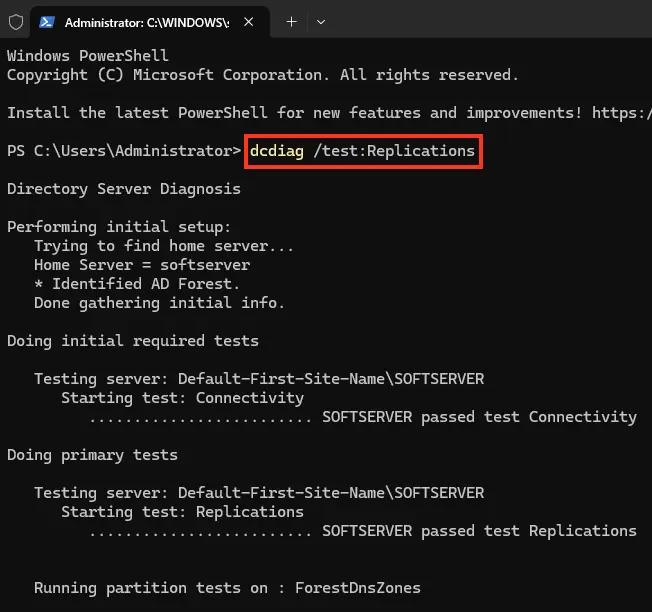Click the Home Server = softserver line
Image resolution: width=652 pixels, height=612 pixels.
tap(142, 265)
